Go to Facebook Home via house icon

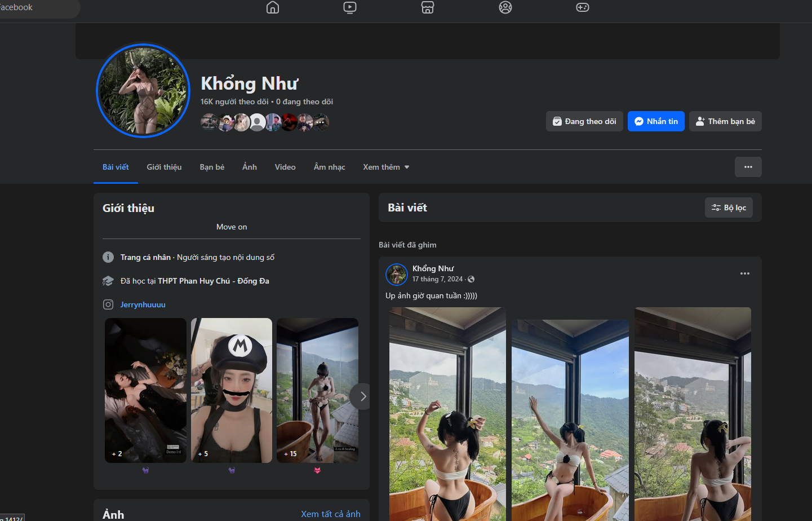(x=273, y=7)
